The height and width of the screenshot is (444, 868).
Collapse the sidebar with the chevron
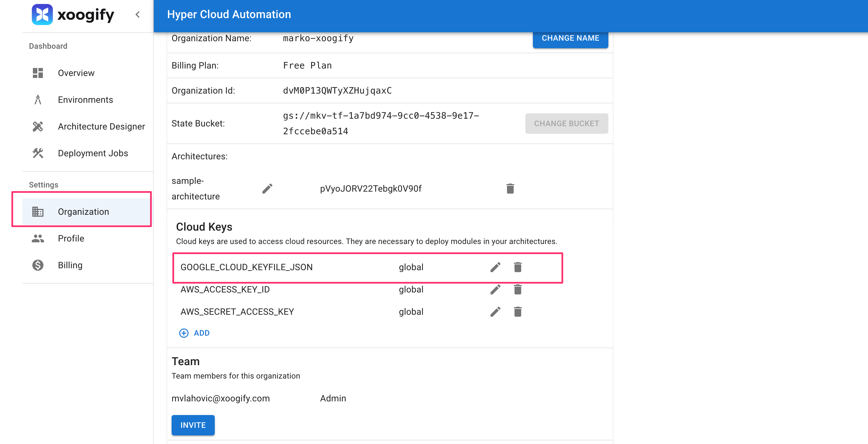tap(138, 14)
